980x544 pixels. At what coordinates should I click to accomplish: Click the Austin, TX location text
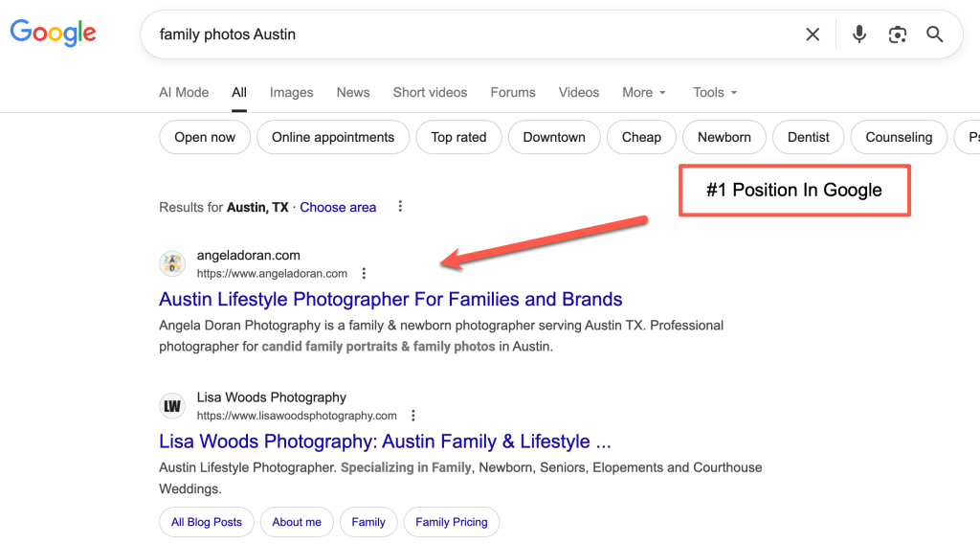(257, 207)
